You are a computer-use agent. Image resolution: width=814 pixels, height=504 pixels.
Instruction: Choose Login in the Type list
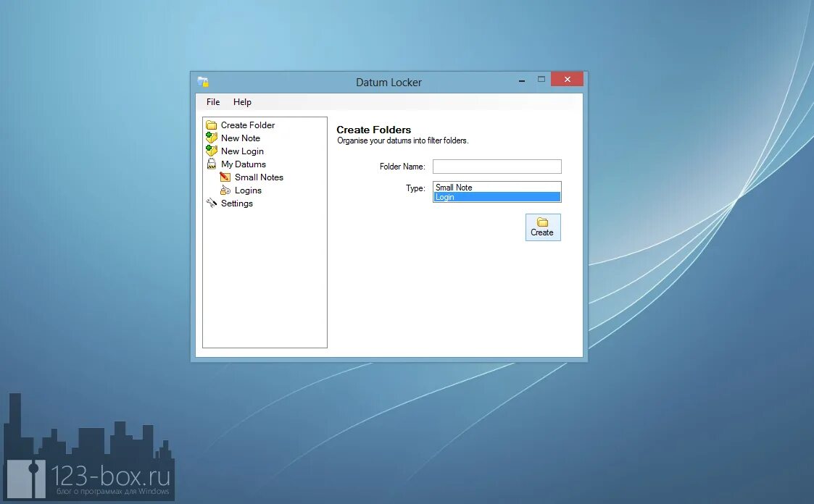click(x=497, y=197)
